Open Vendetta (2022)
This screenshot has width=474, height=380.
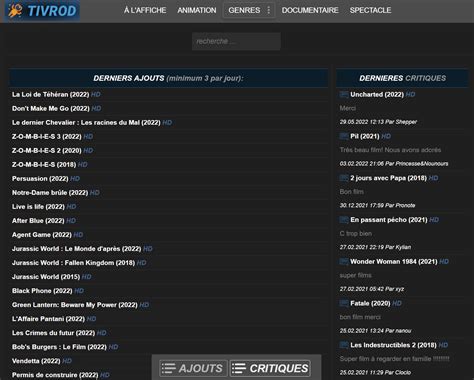coord(36,360)
